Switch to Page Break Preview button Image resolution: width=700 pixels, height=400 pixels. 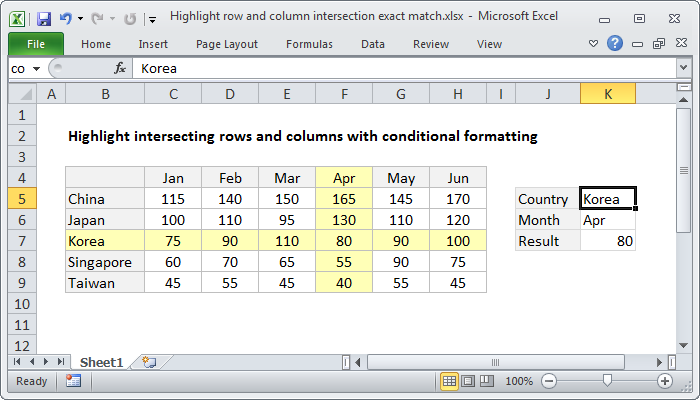[487, 381]
